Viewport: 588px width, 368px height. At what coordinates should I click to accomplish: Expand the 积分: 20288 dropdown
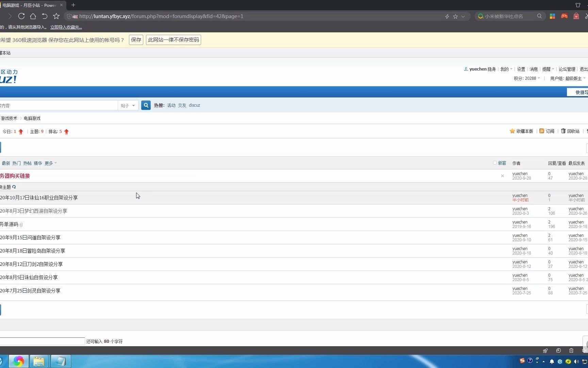(x=527, y=78)
